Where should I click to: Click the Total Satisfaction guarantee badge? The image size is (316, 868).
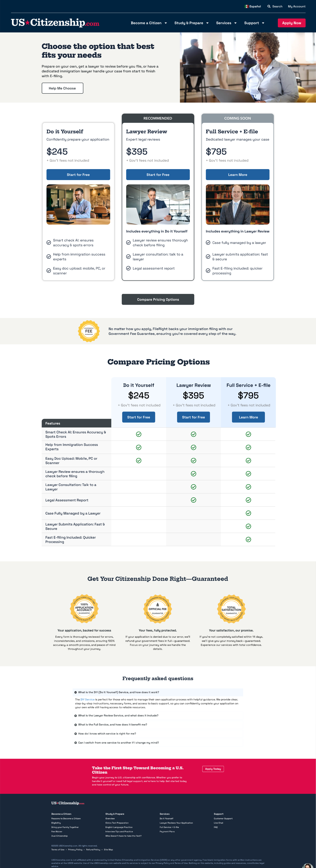point(231,609)
